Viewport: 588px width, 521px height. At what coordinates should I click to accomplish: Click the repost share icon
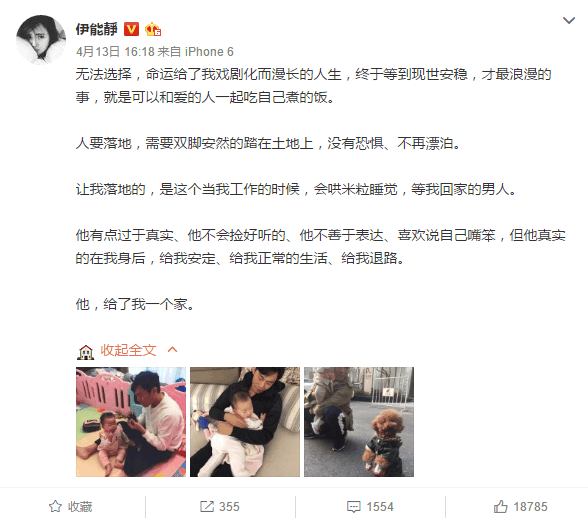click(207, 506)
